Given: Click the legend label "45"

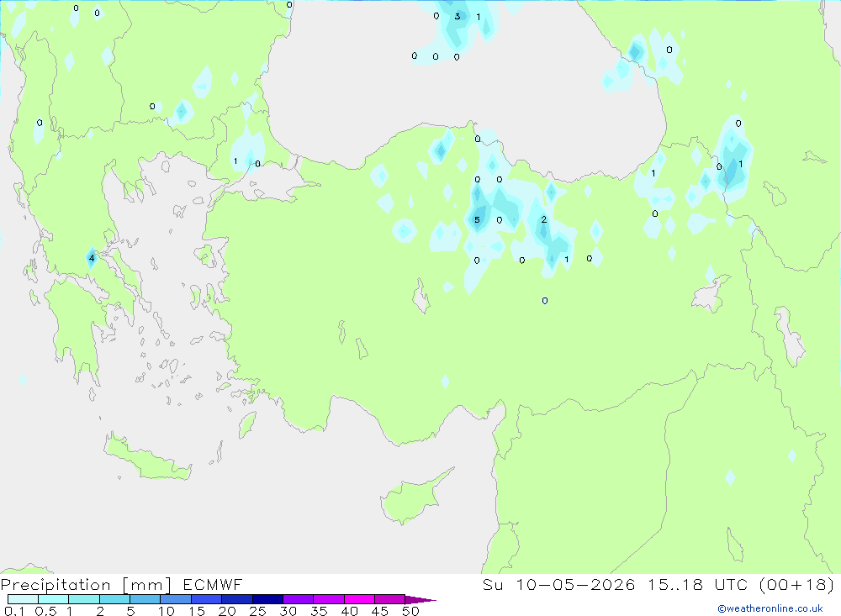Looking at the screenshot, I should 380,611.
